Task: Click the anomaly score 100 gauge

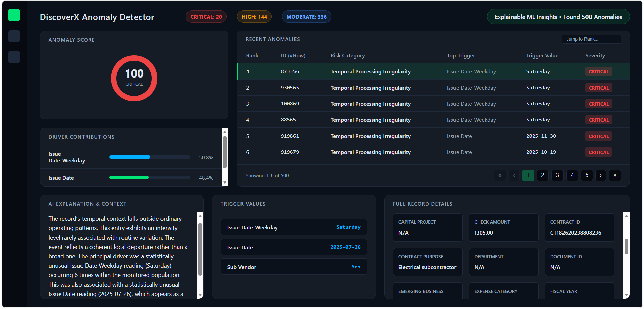Action: click(134, 78)
